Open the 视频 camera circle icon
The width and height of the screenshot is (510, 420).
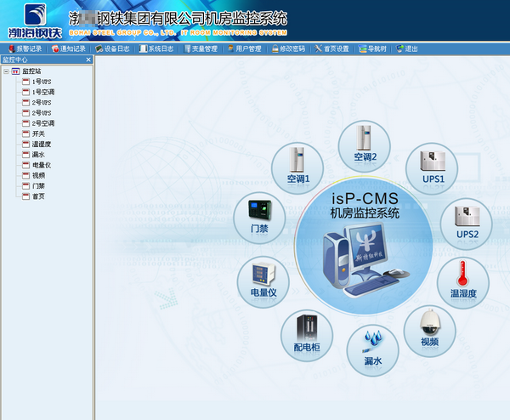pyautogui.click(x=429, y=332)
